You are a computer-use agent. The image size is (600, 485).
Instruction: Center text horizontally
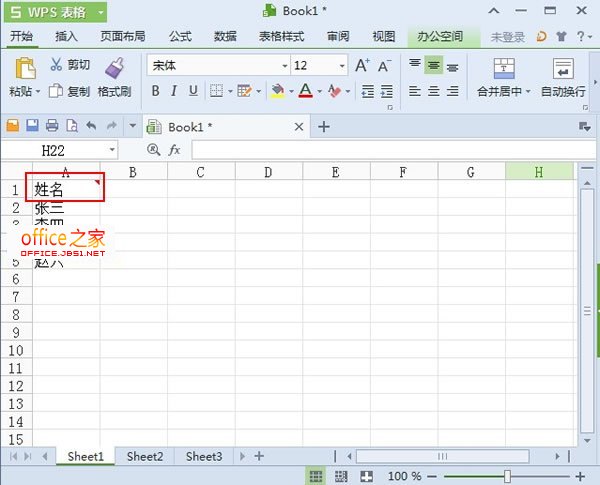[x=434, y=91]
